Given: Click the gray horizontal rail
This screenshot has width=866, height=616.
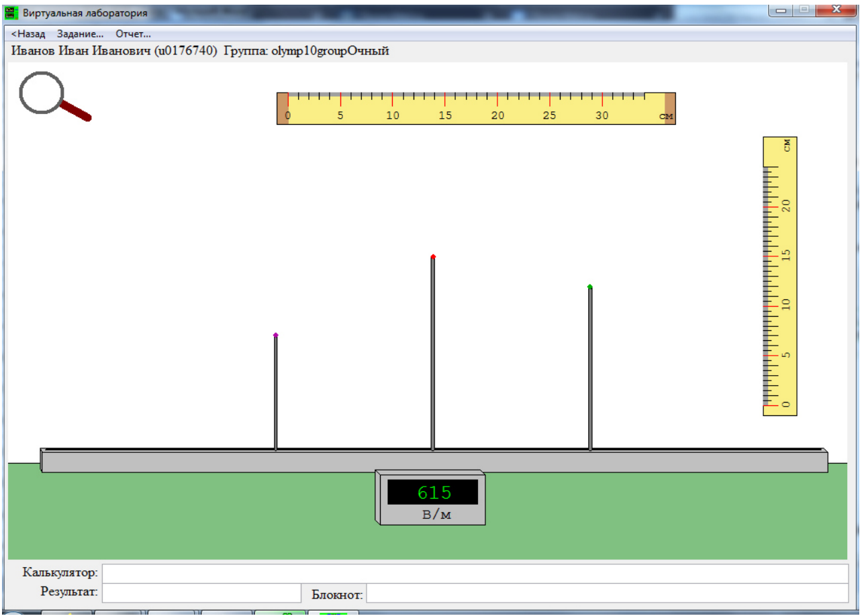Looking at the screenshot, I should click(434, 460).
